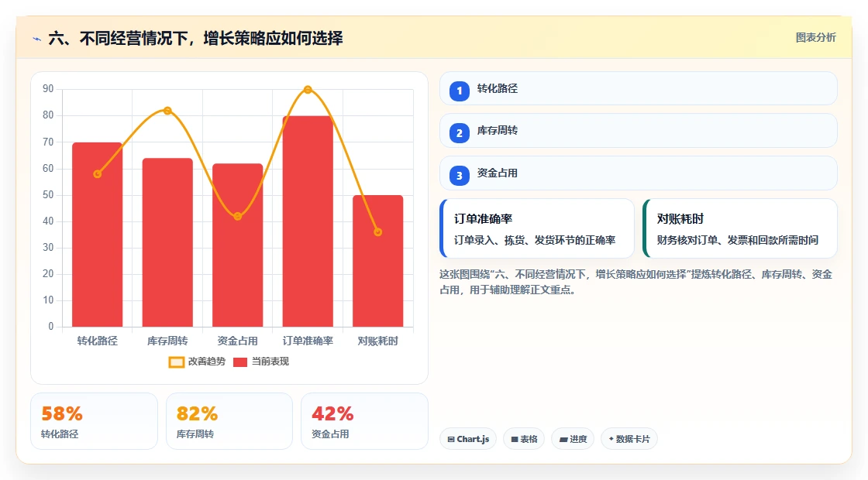
Task: Click the square icon in 表格 tag
Action: click(515, 439)
